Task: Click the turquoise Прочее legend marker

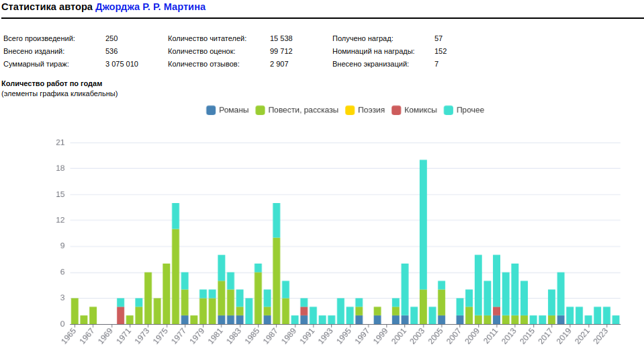Action: (449, 110)
